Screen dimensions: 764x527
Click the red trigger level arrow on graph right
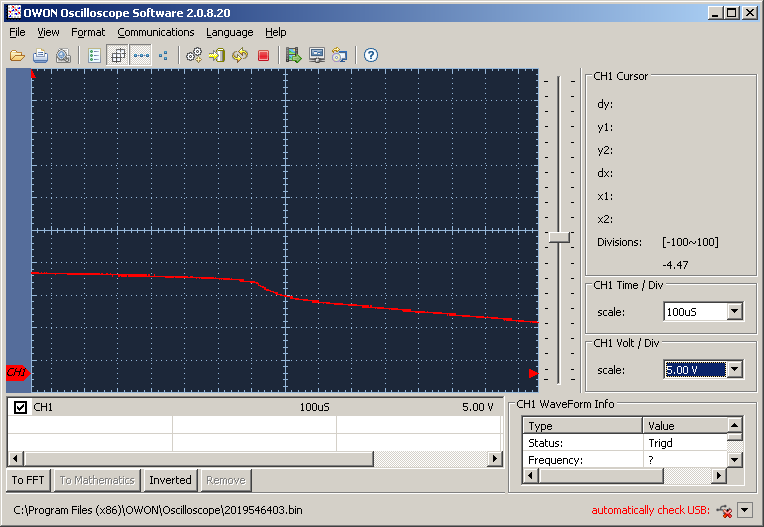coord(534,373)
